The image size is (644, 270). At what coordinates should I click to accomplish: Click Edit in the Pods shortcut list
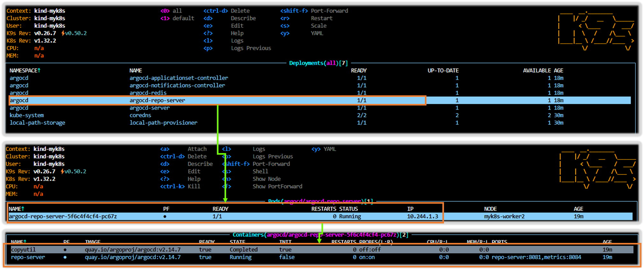click(x=194, y=171)
